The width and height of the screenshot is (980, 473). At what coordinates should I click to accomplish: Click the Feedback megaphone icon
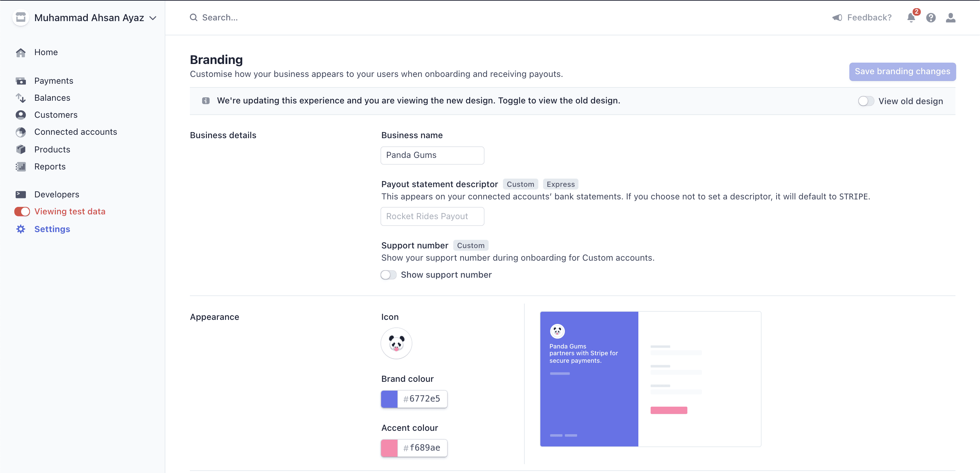(837, 17)
